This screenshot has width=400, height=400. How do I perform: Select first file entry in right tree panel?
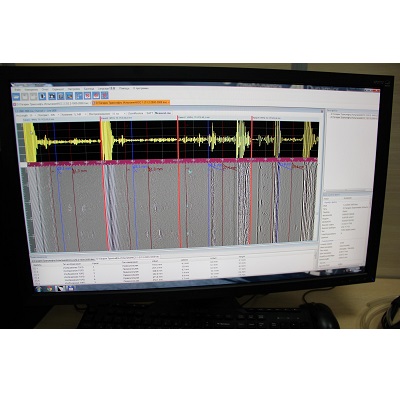click(353, 115)
